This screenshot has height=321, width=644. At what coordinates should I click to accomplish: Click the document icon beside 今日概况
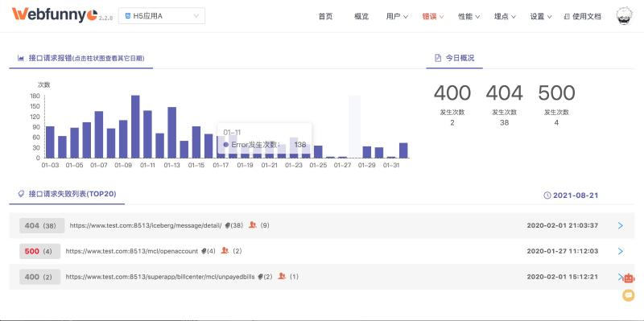click(x=438, y=58)
